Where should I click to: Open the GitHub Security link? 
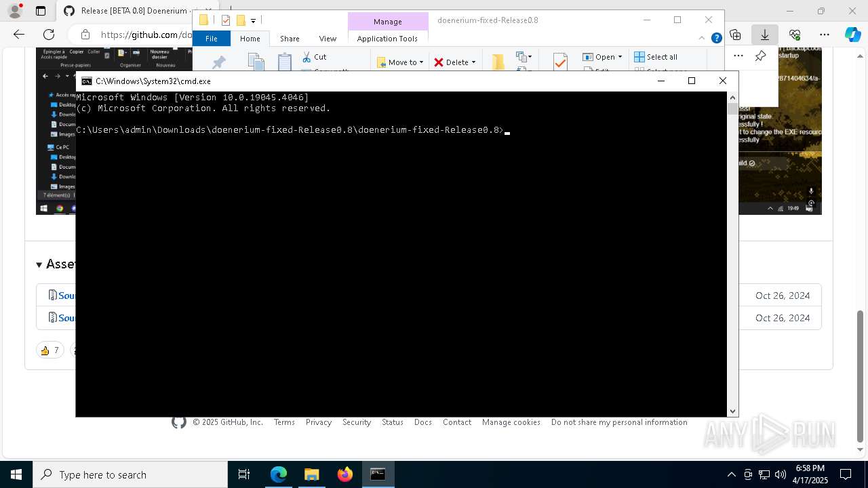point(357,422)
